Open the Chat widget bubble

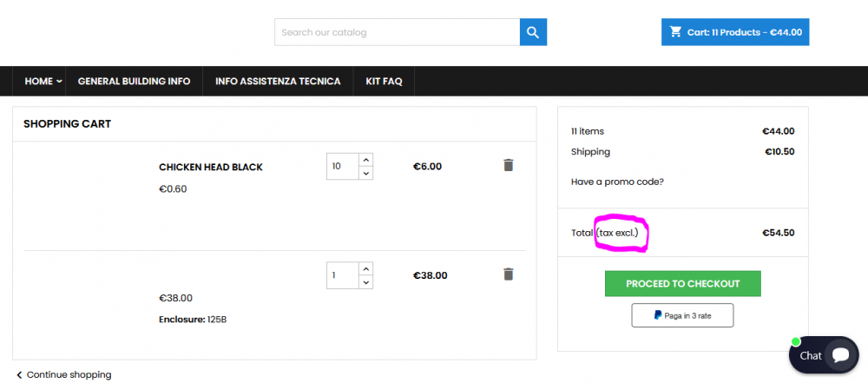(x=824, y=355)
